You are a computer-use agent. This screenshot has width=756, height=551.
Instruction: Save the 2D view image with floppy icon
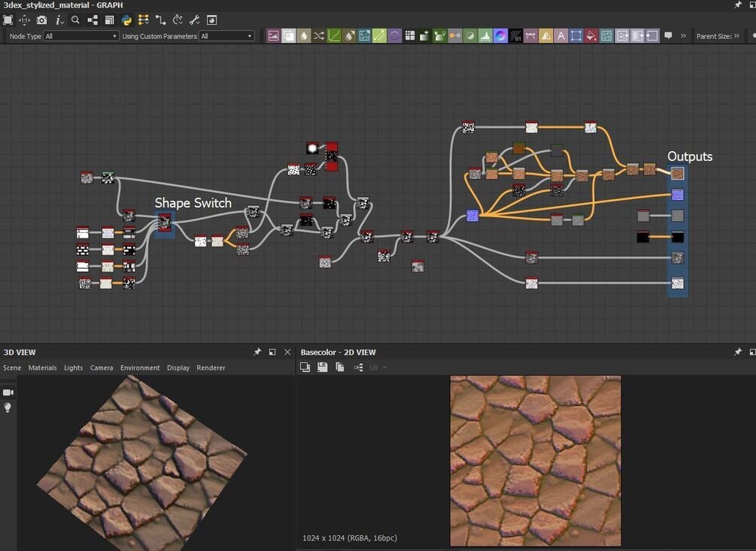coord(323,368)
